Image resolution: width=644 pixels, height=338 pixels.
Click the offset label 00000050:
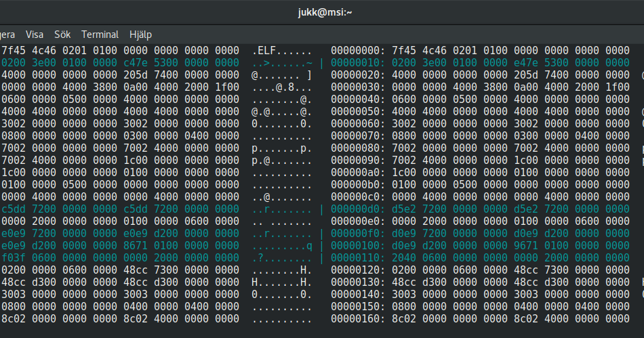[x=358, y=112]
